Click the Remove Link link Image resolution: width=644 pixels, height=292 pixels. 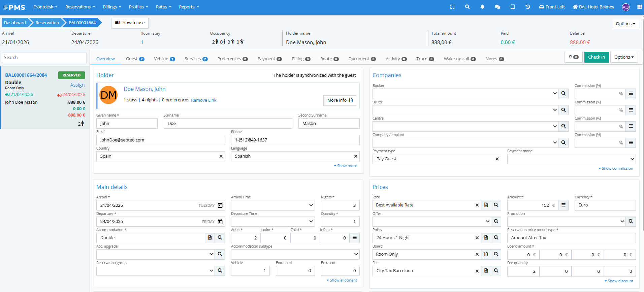click(204, 100)
